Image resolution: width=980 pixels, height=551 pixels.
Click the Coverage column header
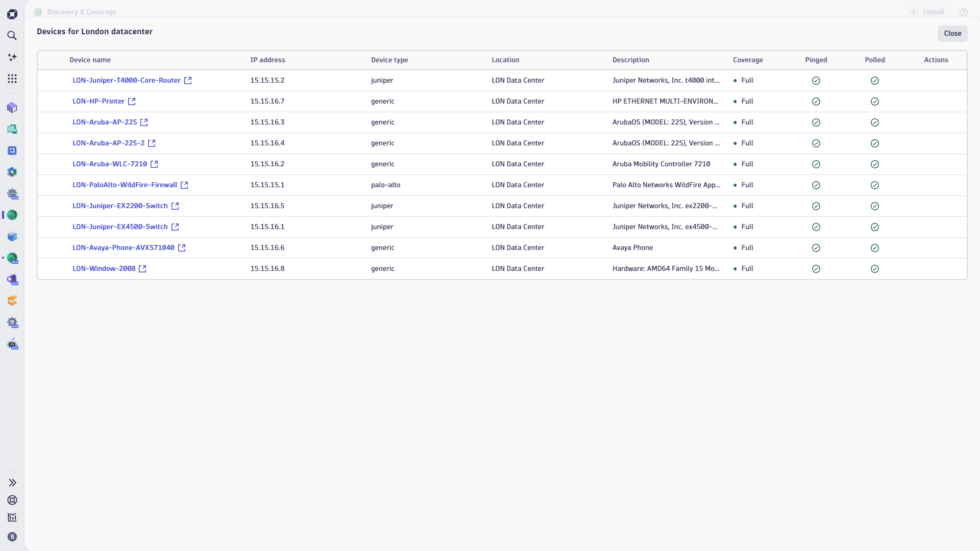click(747, 60)
